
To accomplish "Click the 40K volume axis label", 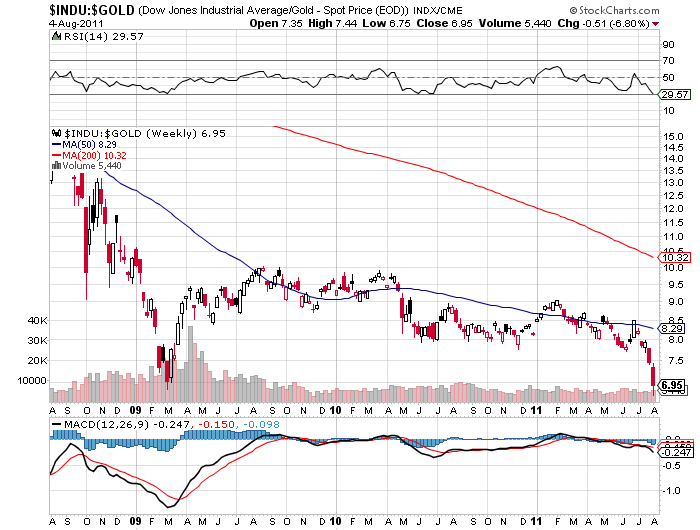I will (38, 321).
